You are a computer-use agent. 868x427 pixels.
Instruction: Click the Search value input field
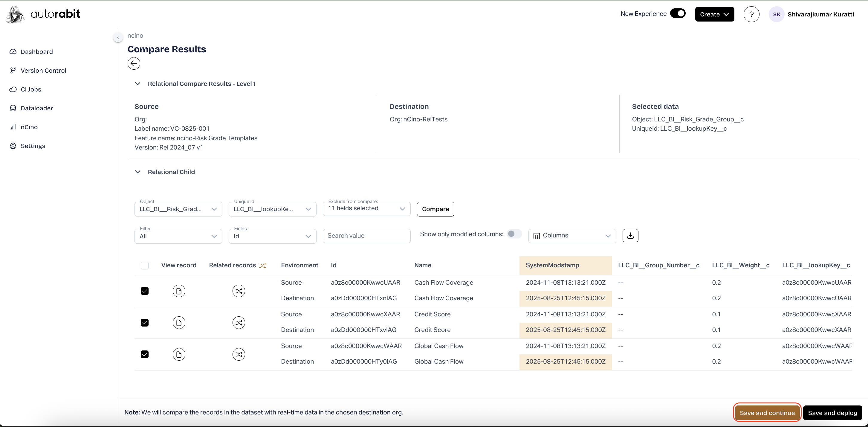tap(366, 236)
